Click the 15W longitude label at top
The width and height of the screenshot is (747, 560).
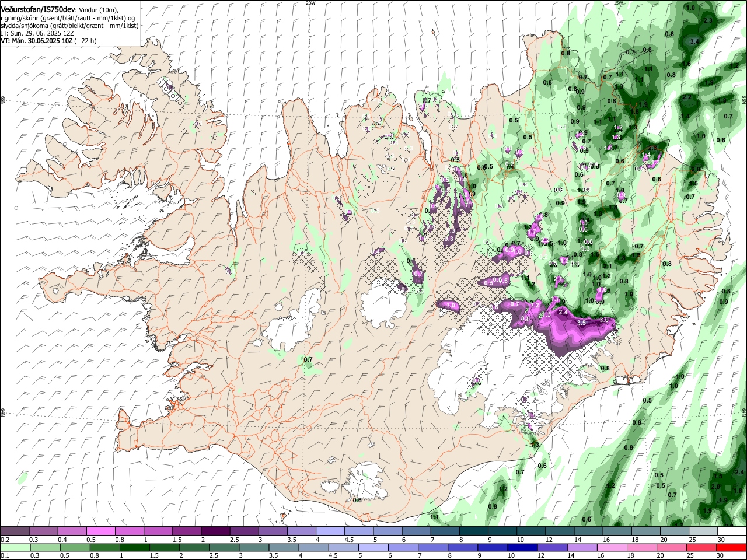[618, 3]
